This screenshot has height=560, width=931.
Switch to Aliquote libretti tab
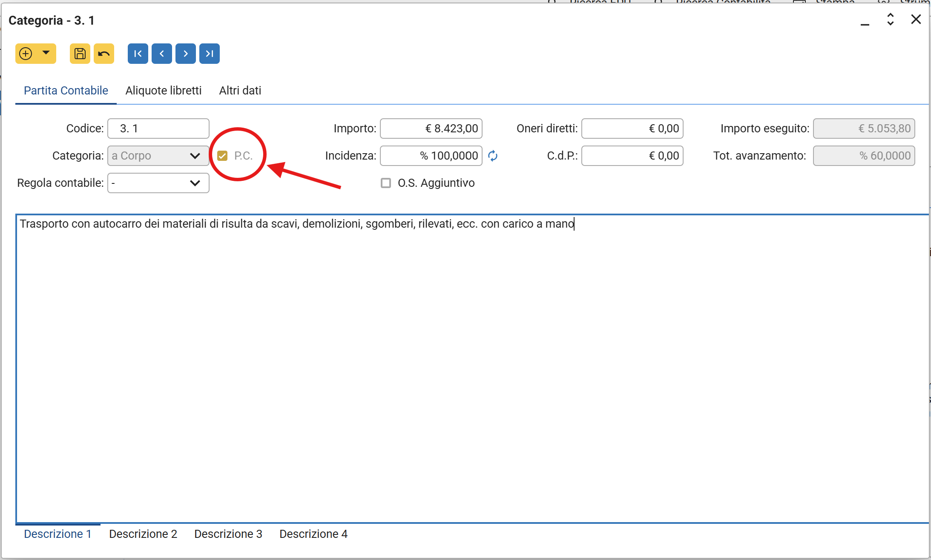(x=164, y=91)
